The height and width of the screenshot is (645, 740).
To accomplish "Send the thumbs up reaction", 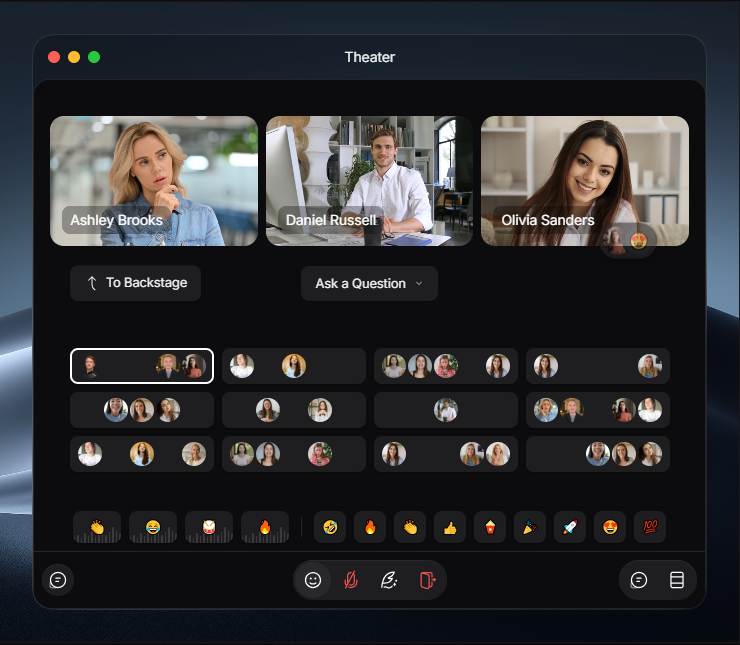I will click(x=450, y=527).
